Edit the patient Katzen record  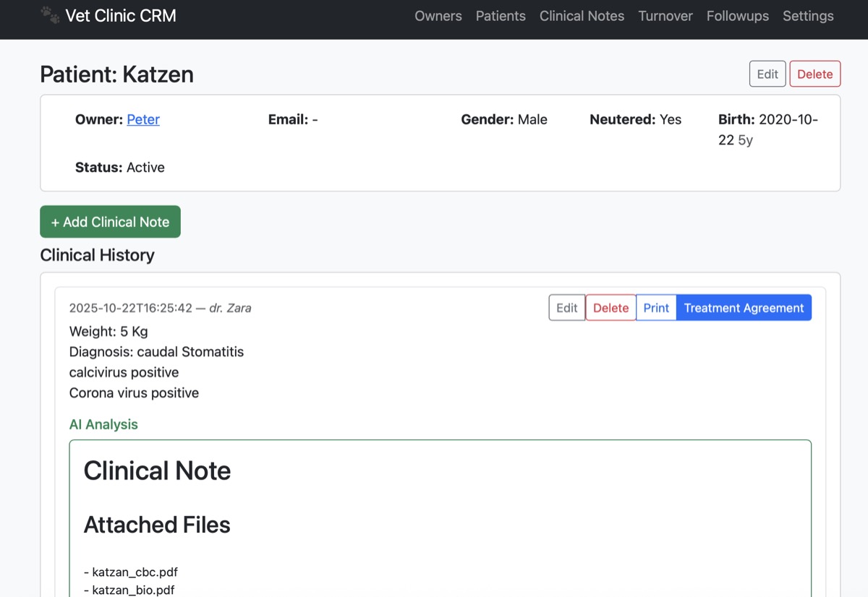pos(767,74)
